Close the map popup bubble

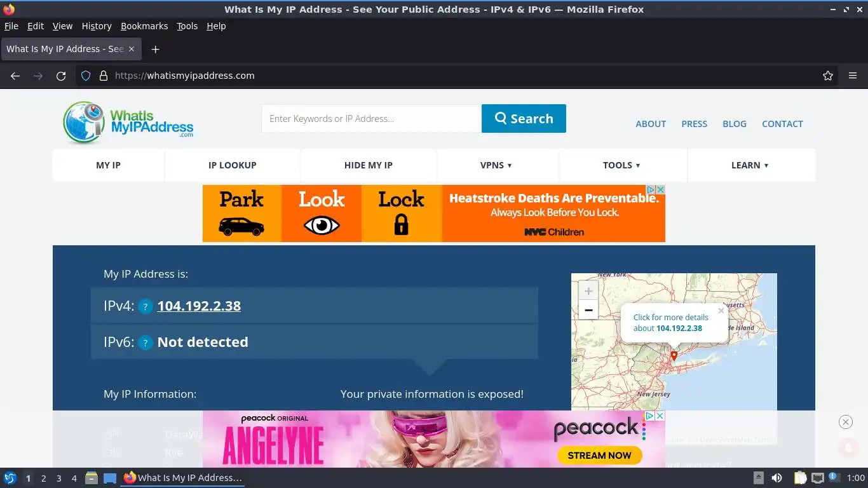point(721,311)
